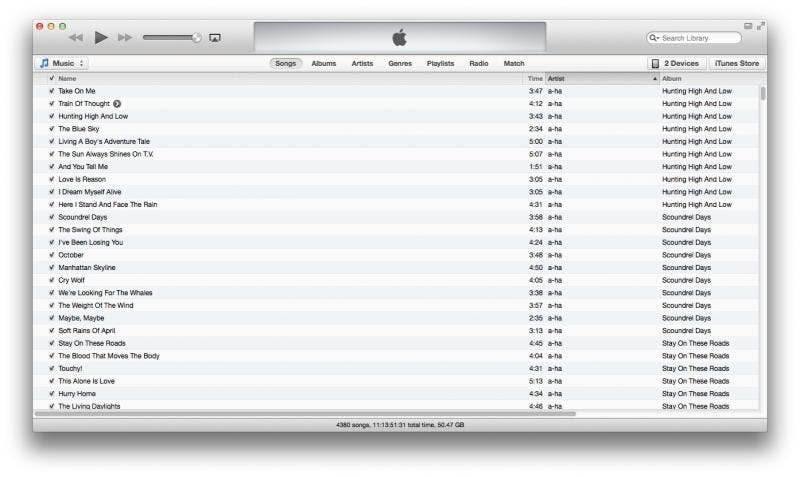Select the Songs tab
The image size is (800, 477).
(x=285, y=63)
